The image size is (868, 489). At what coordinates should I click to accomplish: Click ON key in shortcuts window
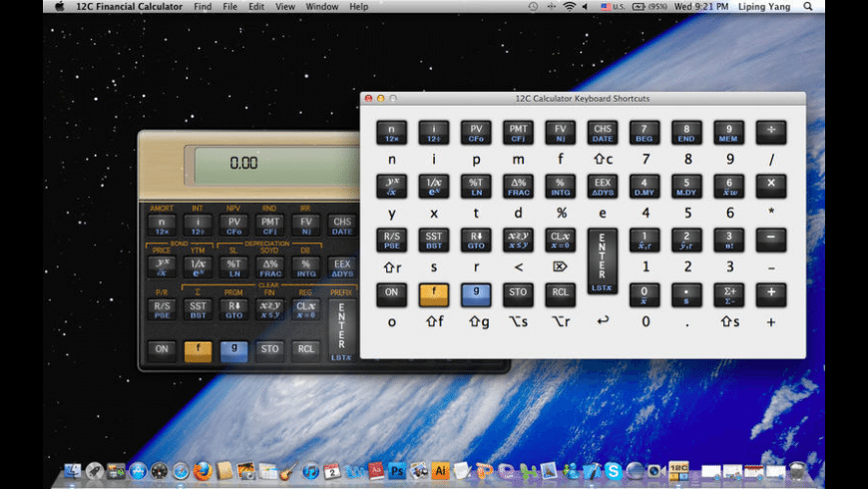pyautogui.click(x=391, y=294)
